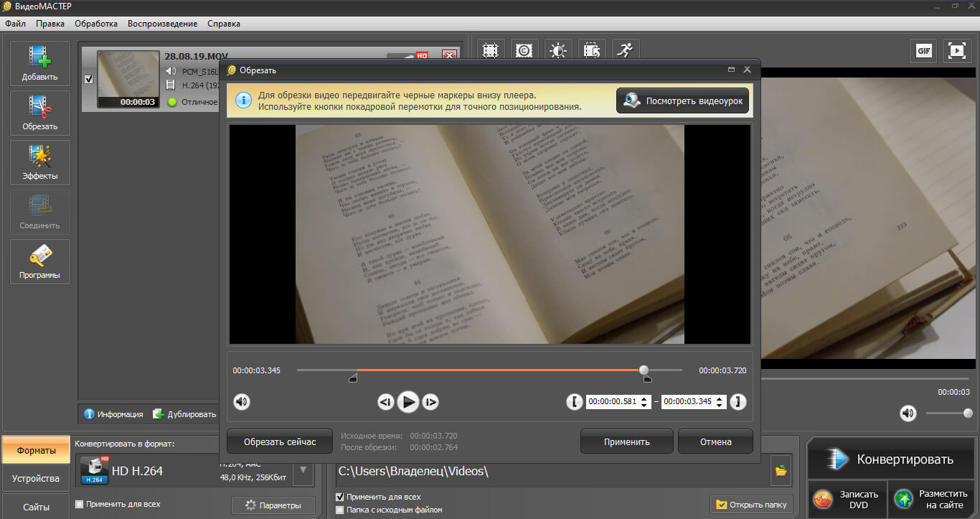Viewport: 980px width, 519px height.
Task: Uncheck Применить для всех under the output path
Action: (x=340, y=497)
